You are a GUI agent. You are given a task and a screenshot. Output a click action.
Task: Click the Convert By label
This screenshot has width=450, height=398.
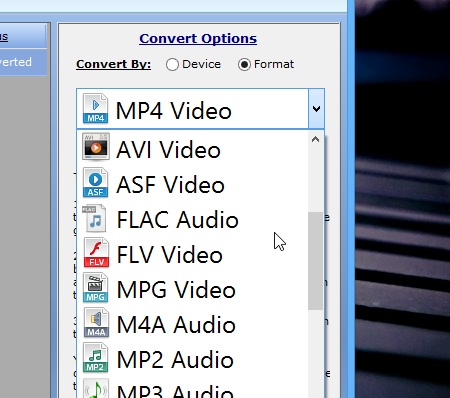[113, 64]
